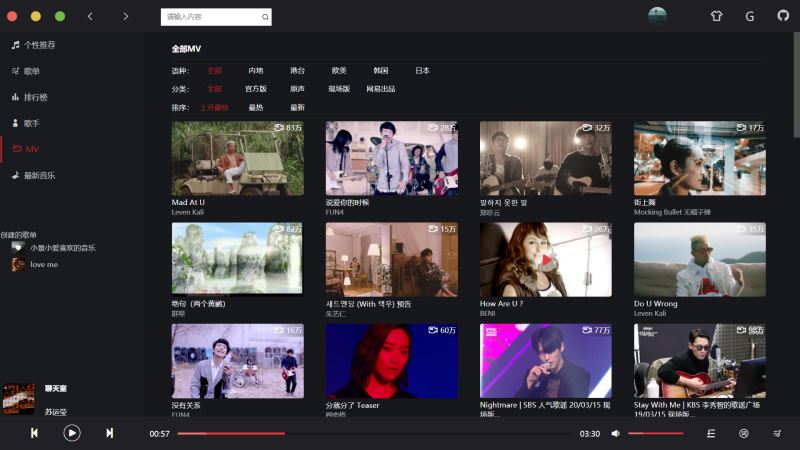Skip to previous track
Image resolution: width=800 pixels, height=450 pixels.
(x=34, y=433)
